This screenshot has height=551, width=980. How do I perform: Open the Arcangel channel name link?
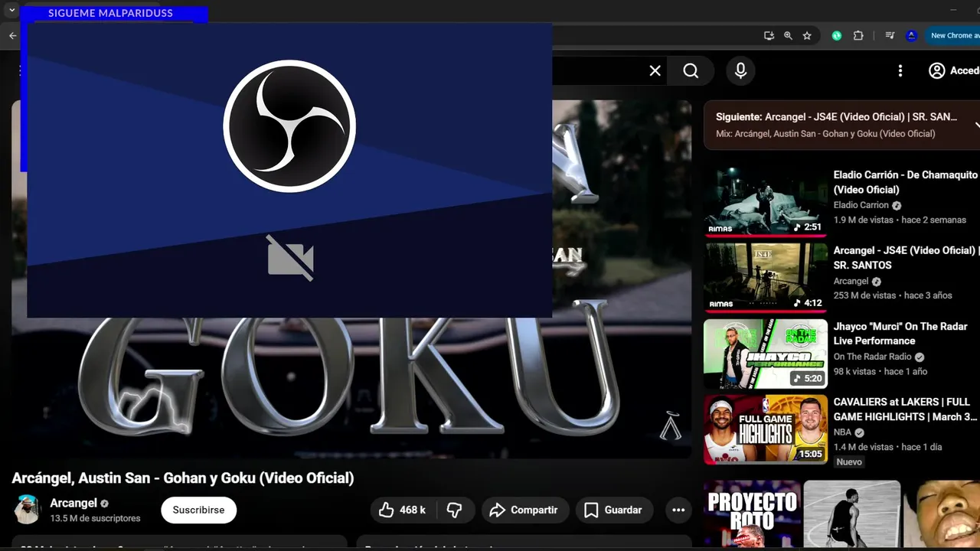click(73, 503)
